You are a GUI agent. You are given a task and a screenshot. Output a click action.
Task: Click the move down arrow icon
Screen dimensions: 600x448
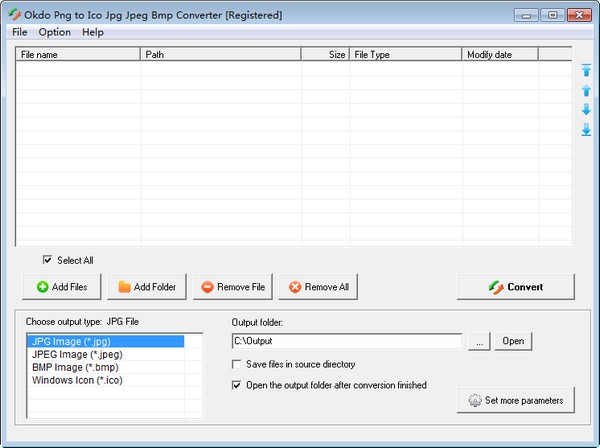point(586,109)
